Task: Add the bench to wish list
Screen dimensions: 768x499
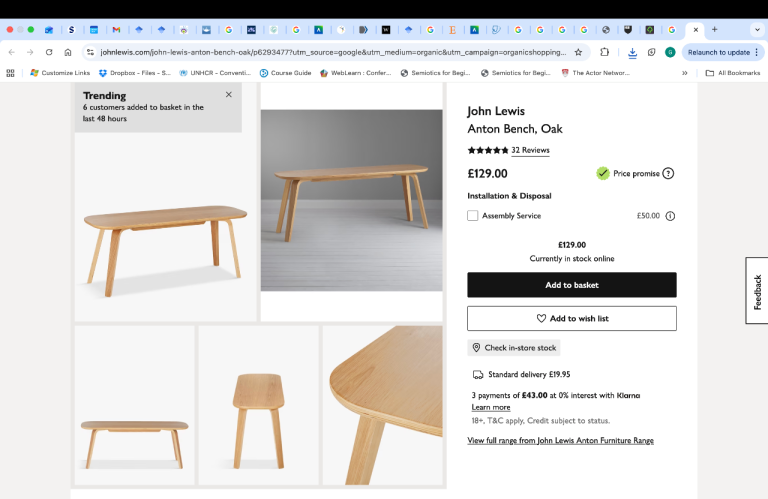Action: [572, 318]
